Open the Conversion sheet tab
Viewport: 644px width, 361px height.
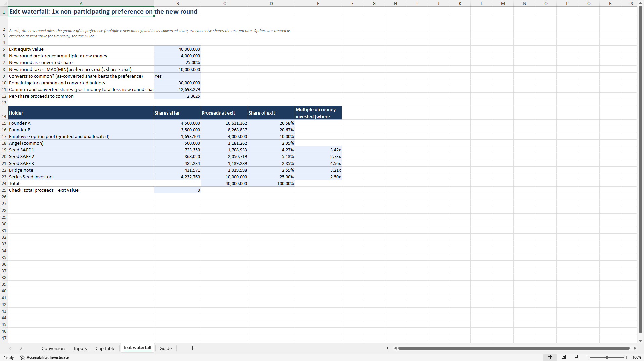click(x=53, y=348)
